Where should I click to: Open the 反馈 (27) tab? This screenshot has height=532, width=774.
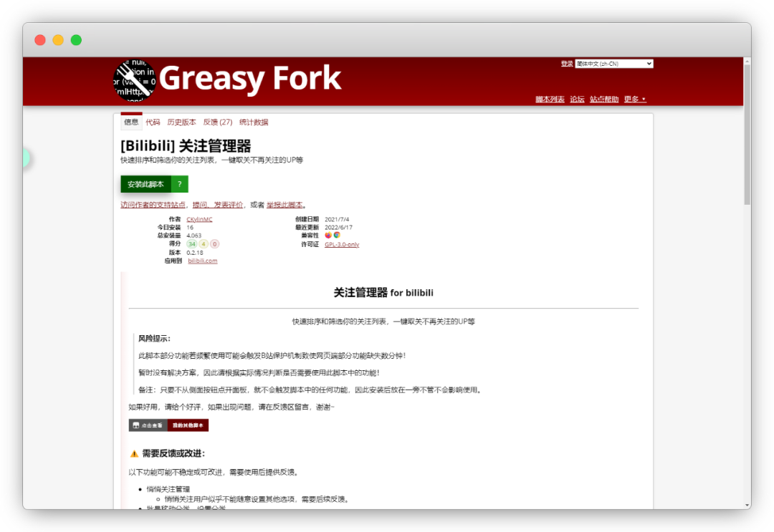[x=218, y=122]
